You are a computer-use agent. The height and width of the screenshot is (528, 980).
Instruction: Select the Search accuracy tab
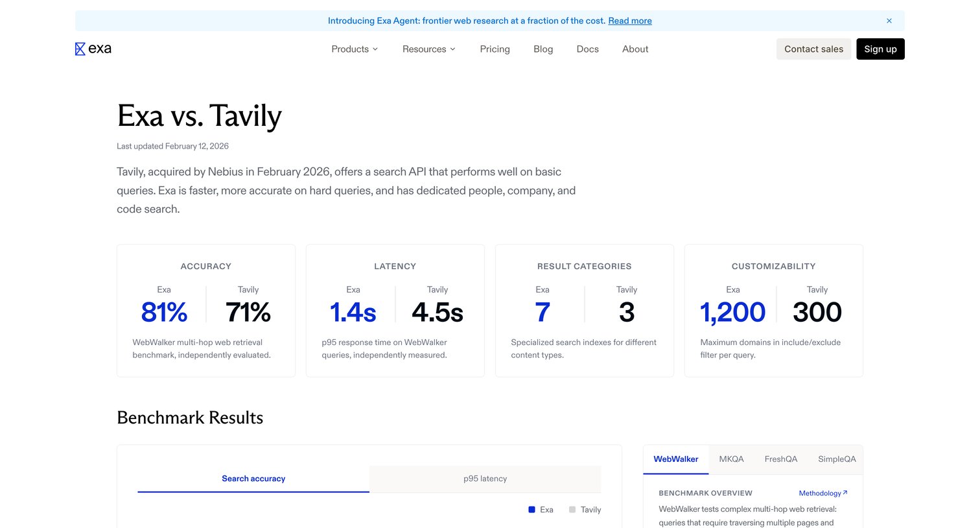(253, 479)
